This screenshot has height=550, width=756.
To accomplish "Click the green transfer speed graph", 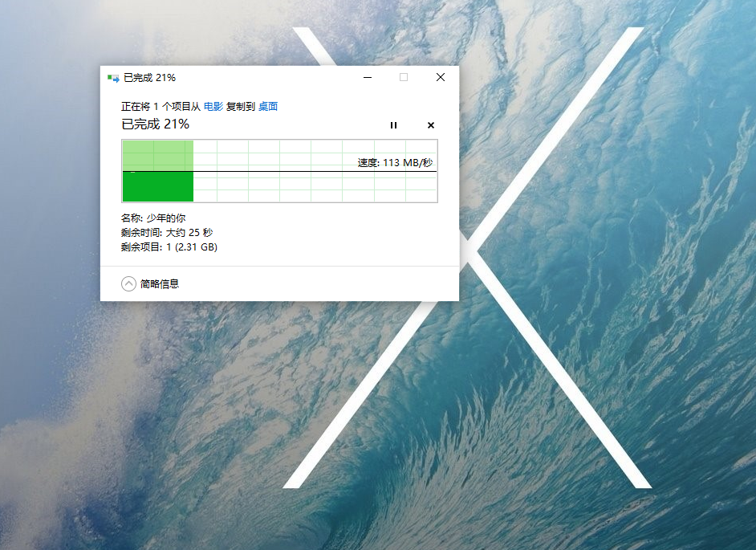I will point(279,171).
